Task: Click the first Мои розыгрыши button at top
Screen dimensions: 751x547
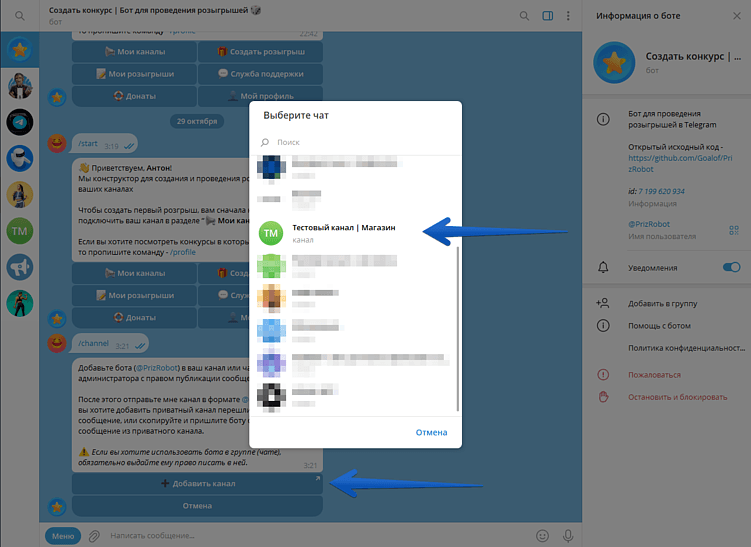Action: point(135,74)
